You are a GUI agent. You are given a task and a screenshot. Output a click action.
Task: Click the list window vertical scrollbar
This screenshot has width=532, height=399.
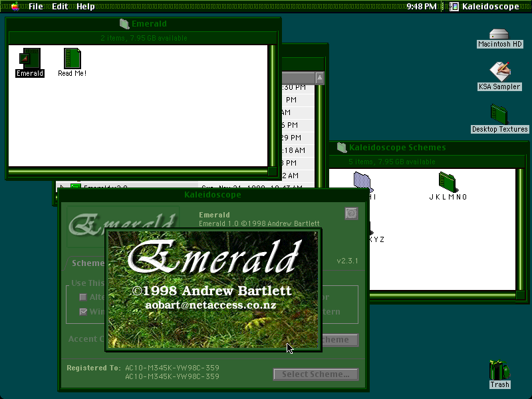click(320, 136)
